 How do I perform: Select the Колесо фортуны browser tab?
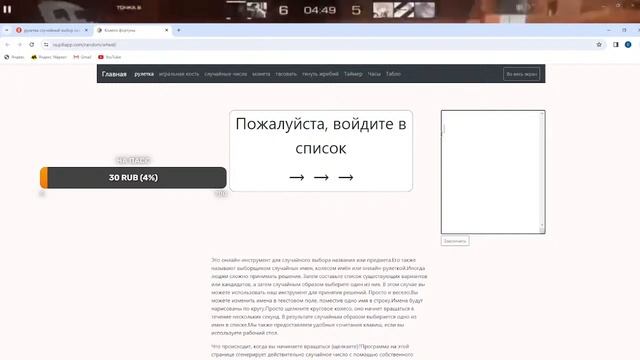tap(133, 30)
